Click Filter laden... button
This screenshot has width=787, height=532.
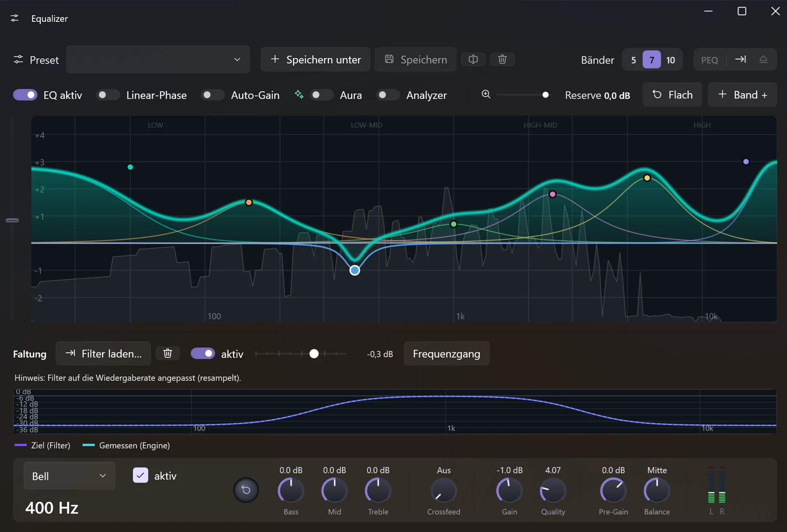[x=103, y=353]
